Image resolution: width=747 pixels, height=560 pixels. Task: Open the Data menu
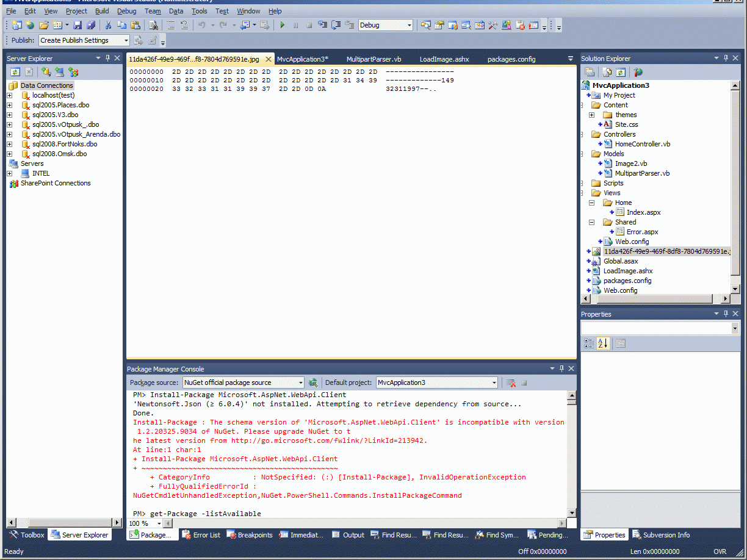176,11
